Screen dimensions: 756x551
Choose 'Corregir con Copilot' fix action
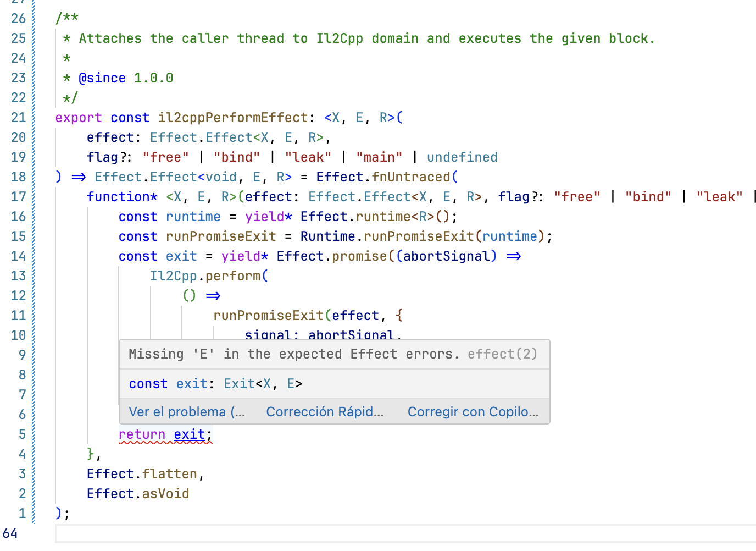pyautogui.click(x=473, y=411)
